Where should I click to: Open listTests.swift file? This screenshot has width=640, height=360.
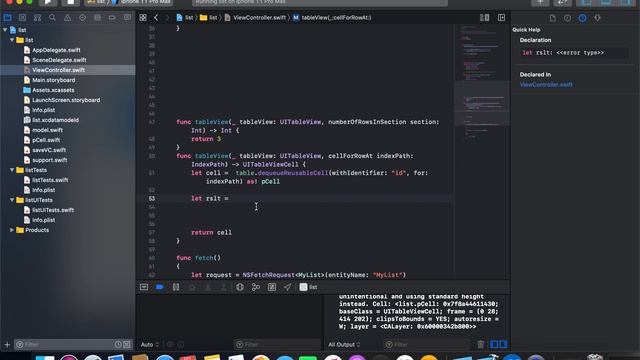50,180
